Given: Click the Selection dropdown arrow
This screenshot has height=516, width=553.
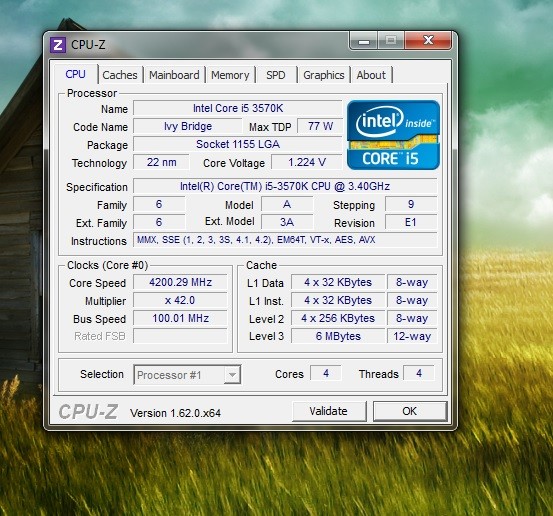Looking at the screenshot, I should tap(232, 375).
